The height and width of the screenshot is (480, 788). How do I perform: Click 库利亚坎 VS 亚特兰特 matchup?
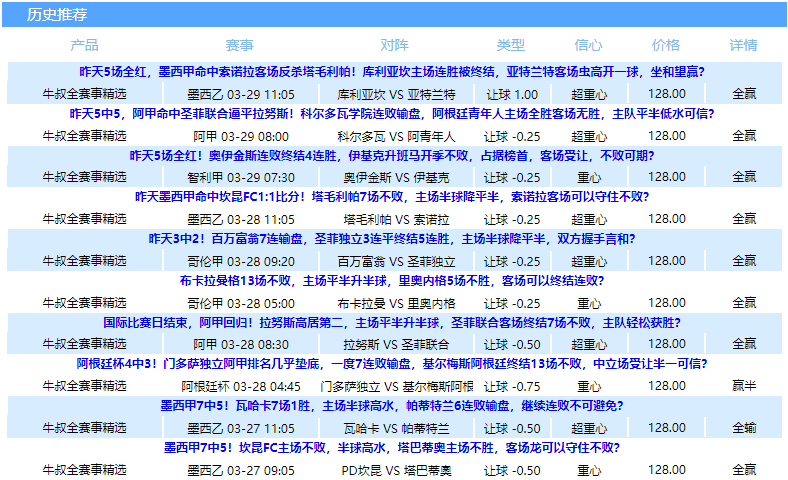click(x=397, y=94)
